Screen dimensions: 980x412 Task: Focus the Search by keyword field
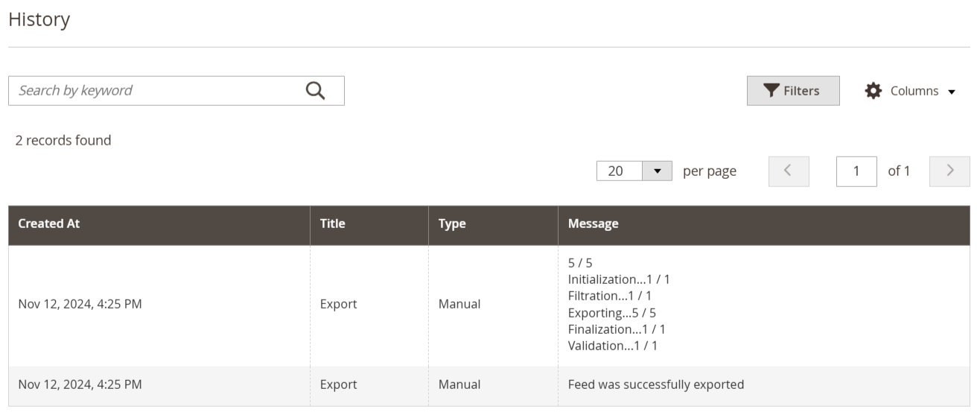[x=176, y=90]
